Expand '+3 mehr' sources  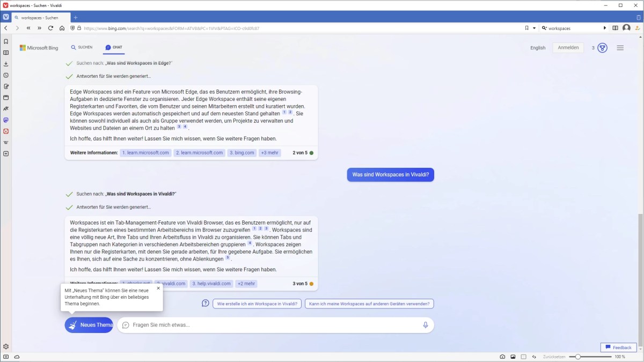(x=269, y=153)
